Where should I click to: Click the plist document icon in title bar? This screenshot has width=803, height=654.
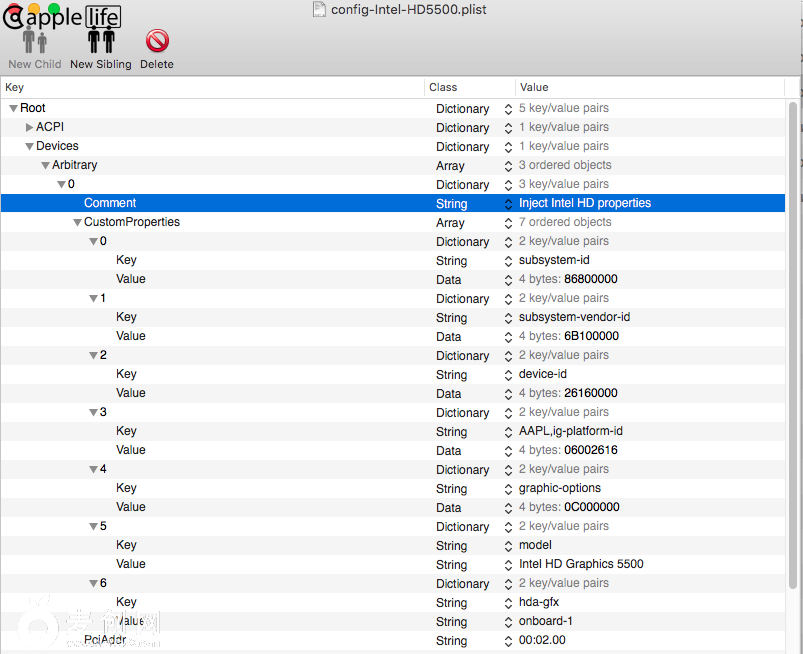(x=318, y=10)
